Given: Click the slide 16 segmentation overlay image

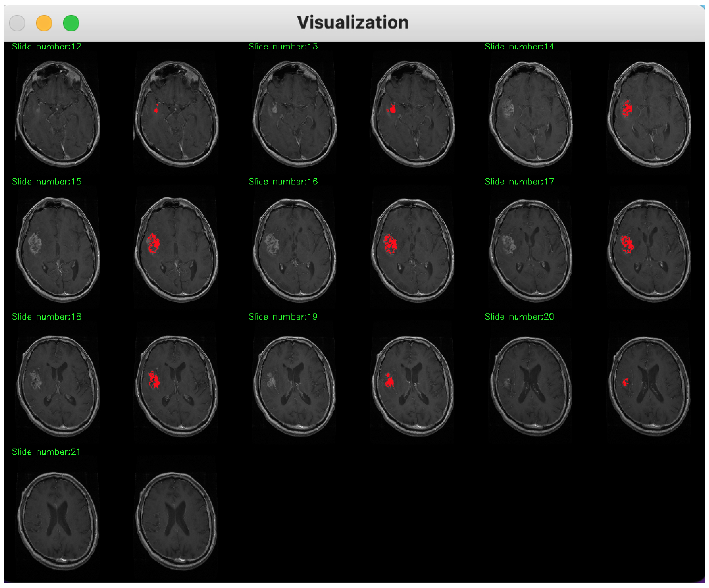Looking at the screenshot, I should (x=413, y=249).
